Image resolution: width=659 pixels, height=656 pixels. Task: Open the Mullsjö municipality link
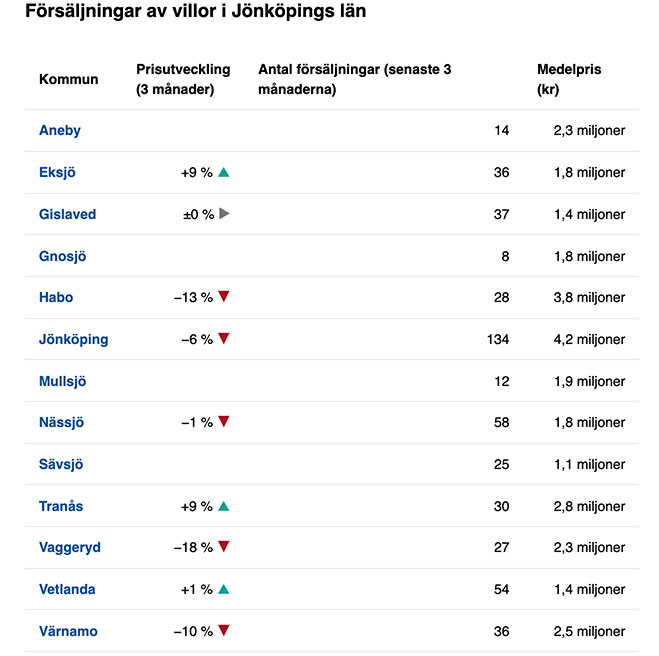pyautogui.click(x=63, y=381)
